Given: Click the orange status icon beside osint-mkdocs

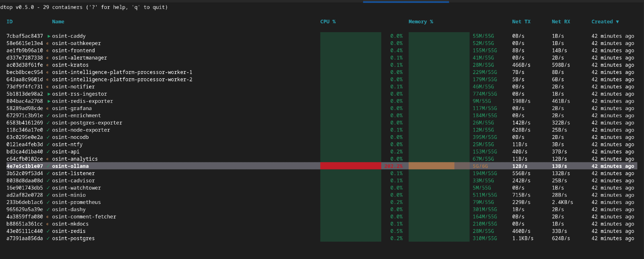Looking at the screenshot, I should click(x=48, y=224).
